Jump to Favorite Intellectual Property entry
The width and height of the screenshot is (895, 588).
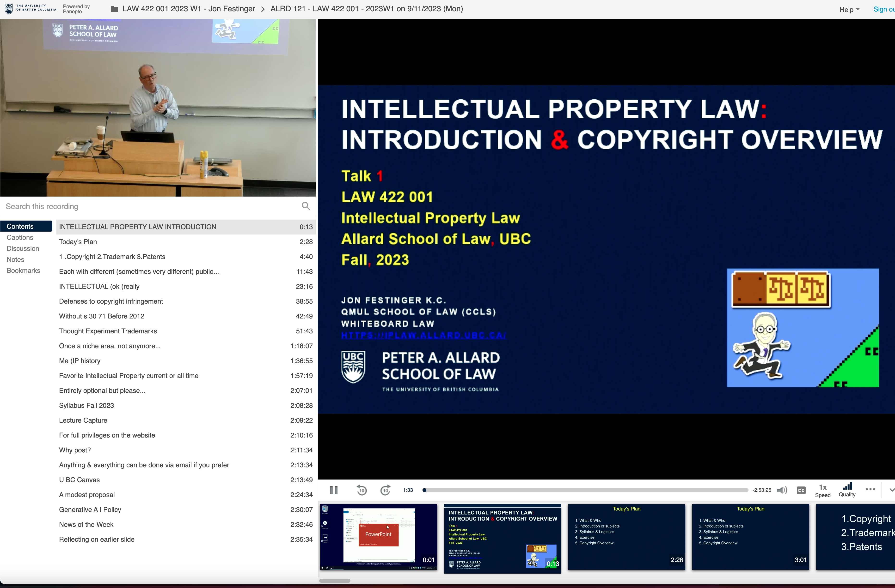pyautogui.click(x=186, y=376)
